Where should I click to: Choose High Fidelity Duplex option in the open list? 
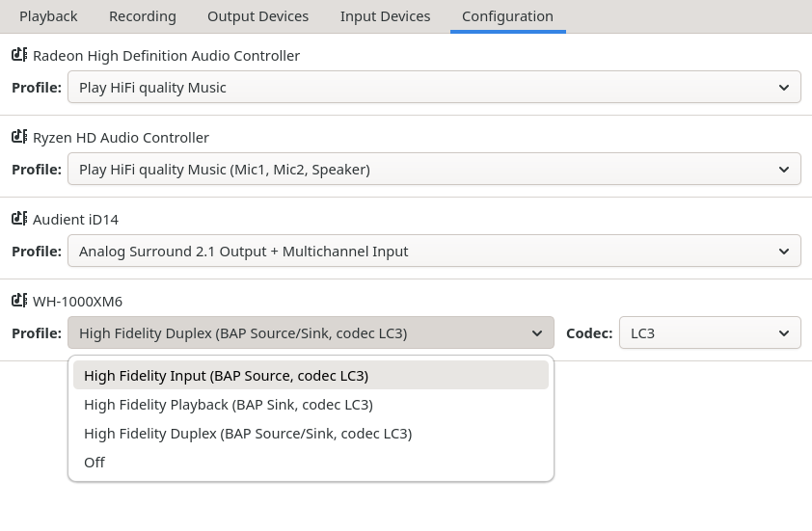[311, 434]
